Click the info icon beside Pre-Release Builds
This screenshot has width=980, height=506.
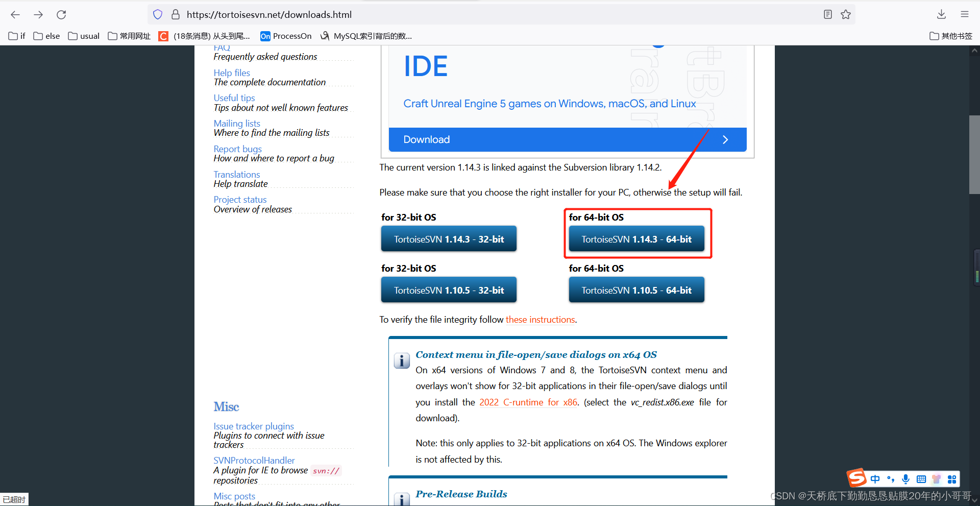click(402, 499)
